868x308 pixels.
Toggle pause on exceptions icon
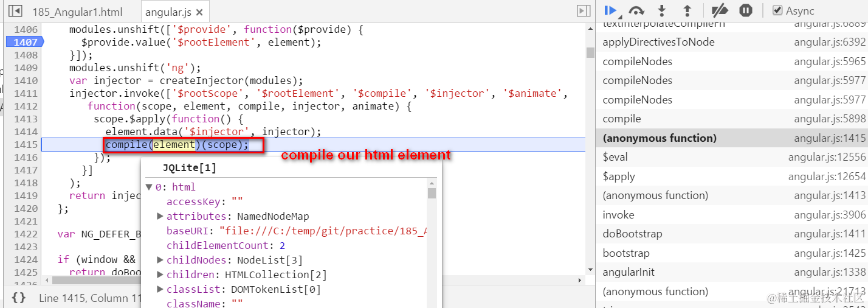coord(746,10)
